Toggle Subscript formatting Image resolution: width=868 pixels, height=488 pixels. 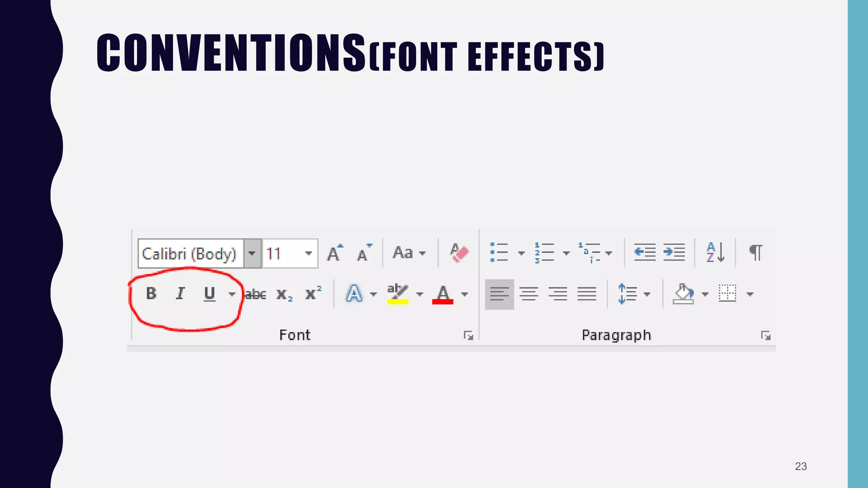point(284,294)
